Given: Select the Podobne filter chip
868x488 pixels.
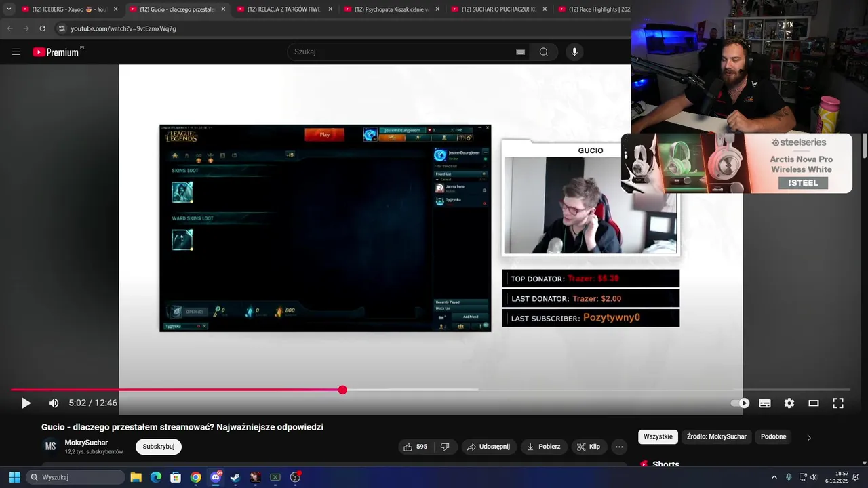Looking at the screenshot, I should point(774,436).
